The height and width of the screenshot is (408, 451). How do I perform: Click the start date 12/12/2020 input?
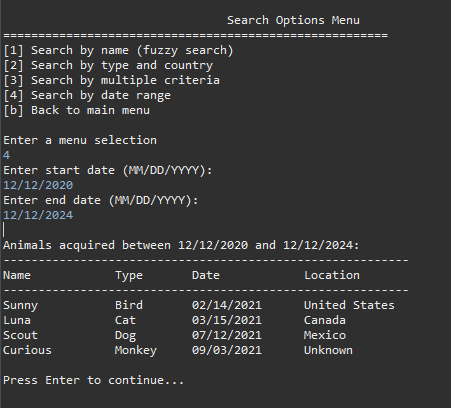38,185
